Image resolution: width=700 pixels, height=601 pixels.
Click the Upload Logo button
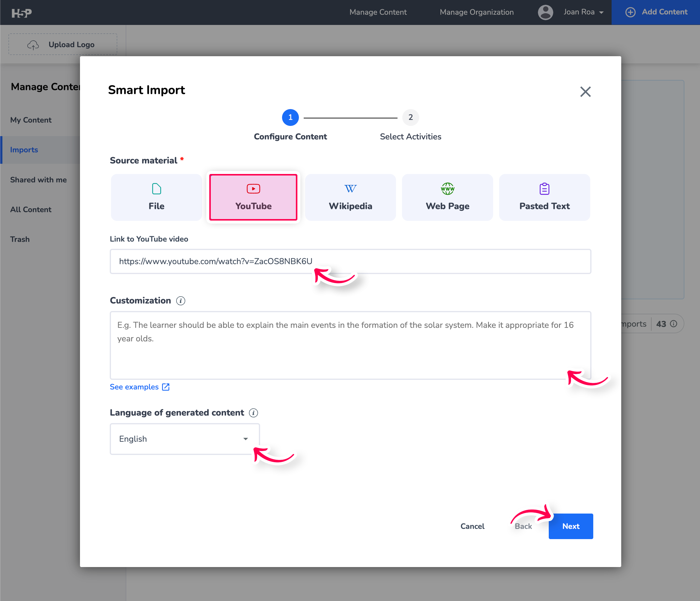63,44
